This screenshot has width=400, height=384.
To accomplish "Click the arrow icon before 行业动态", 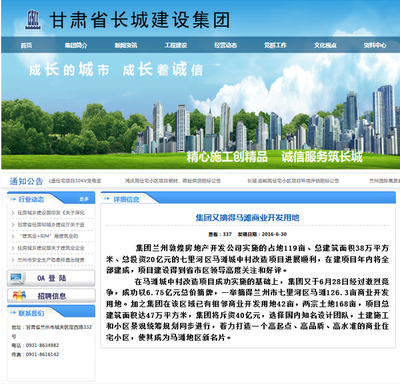I will (13, 199).
